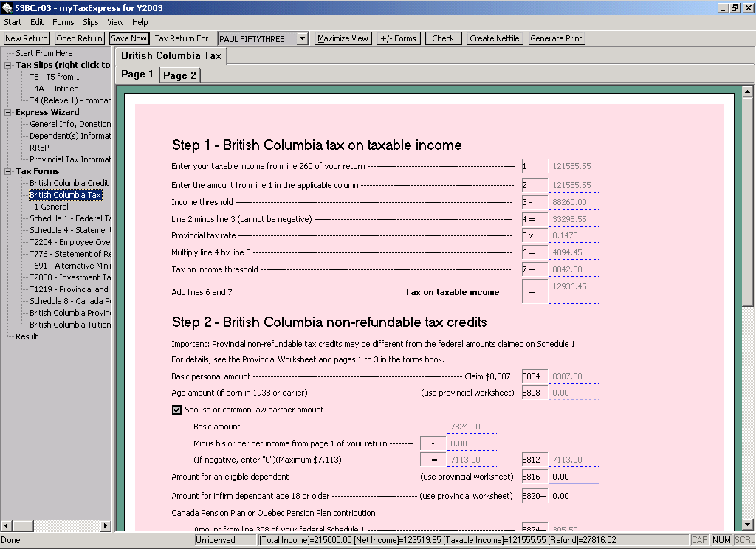Image resolution: width=756 pixels, height=549 pixels.
Task: Click Generate Print button
Action: click(x=557, y=38)
